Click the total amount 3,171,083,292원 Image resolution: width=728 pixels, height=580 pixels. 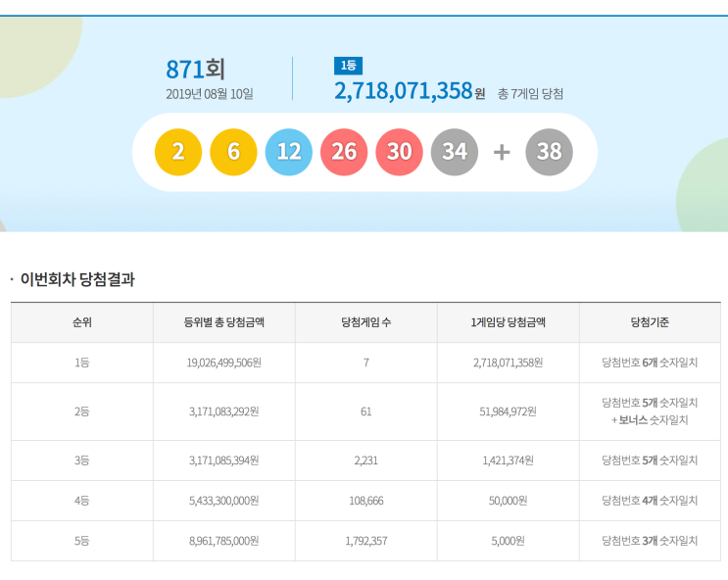tap(224, 411)
